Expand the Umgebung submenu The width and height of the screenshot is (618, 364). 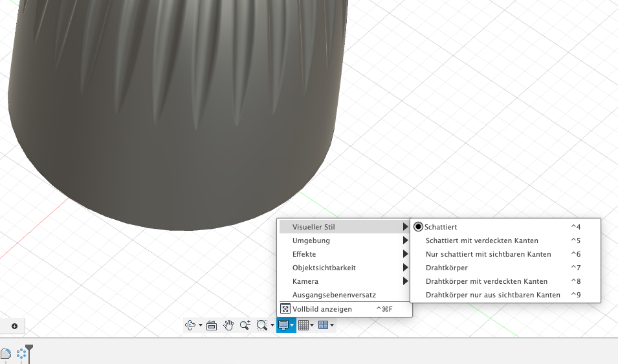311,241
